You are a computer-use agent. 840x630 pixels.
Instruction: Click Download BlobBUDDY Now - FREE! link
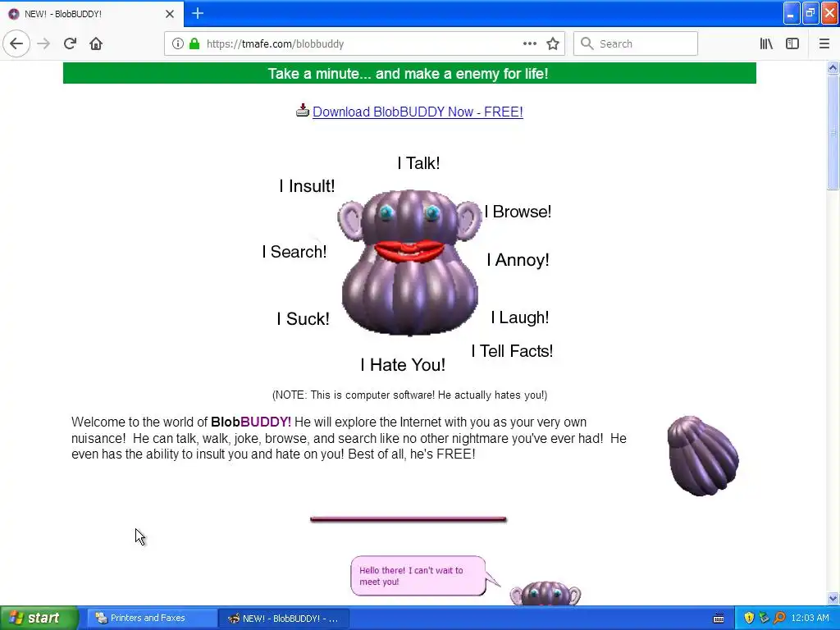click(x=418, y=112)
